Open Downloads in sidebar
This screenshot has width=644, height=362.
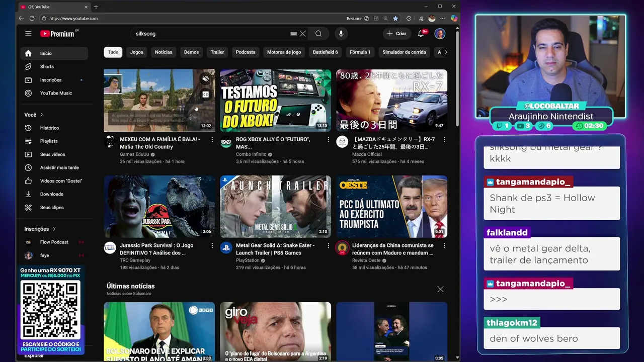tap(54, 194)
